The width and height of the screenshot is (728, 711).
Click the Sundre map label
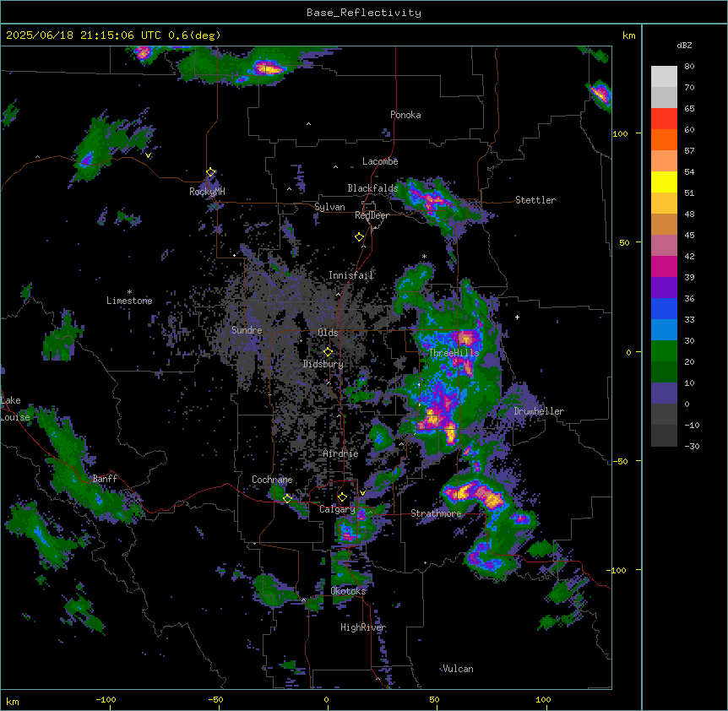(247, 330)
